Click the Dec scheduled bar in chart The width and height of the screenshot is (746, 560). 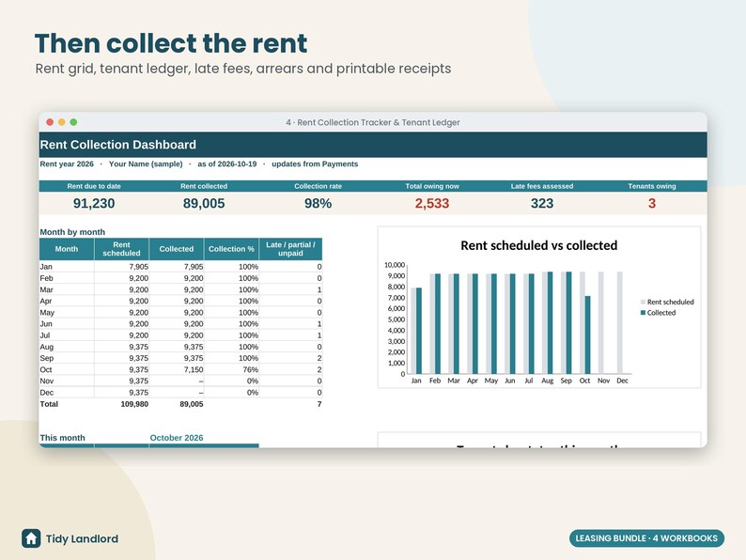(x=620, y=322)
